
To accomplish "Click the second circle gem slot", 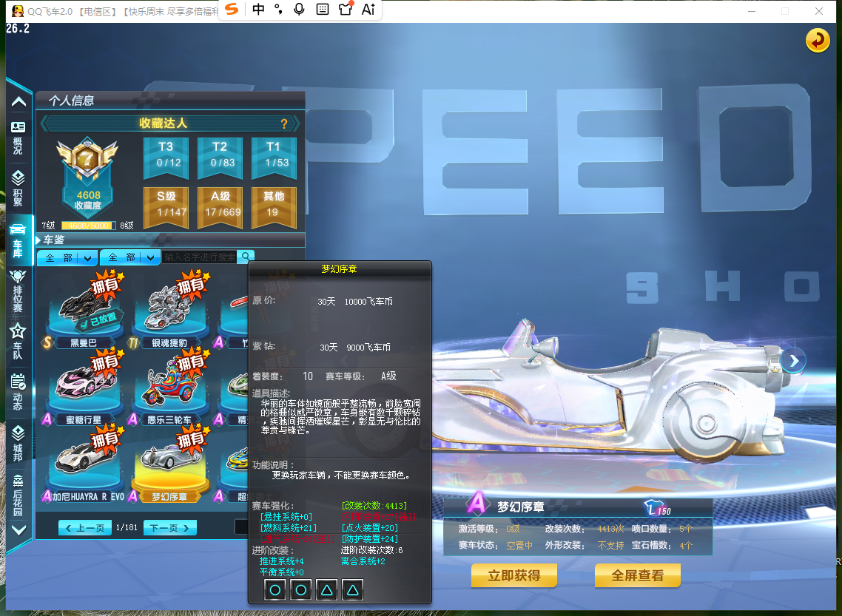I will tap(300, 590).
